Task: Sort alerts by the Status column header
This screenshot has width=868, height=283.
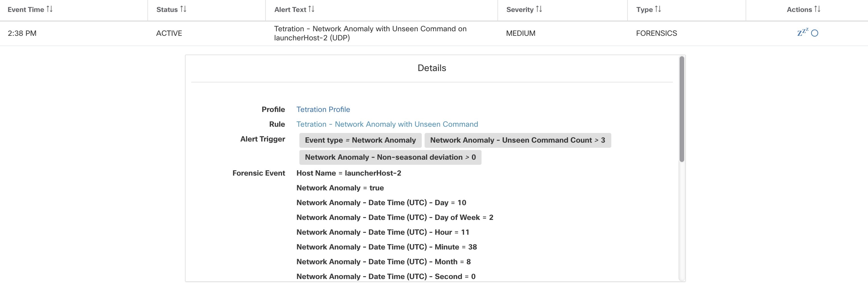Action: tap(167, 9)
